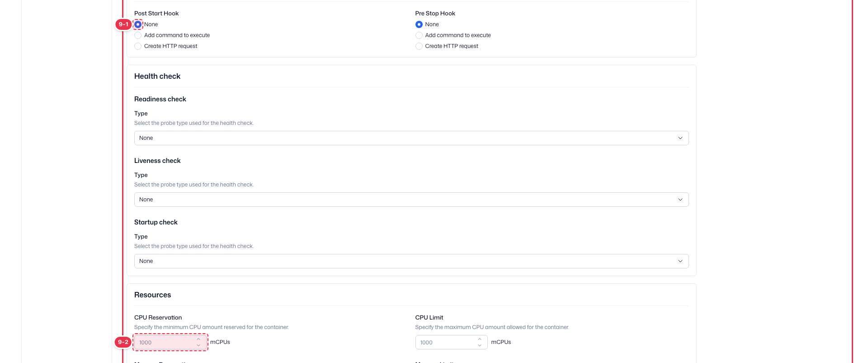
Task: Click 'Specify the maximum CPU amount' description
Action: point(492,327)
